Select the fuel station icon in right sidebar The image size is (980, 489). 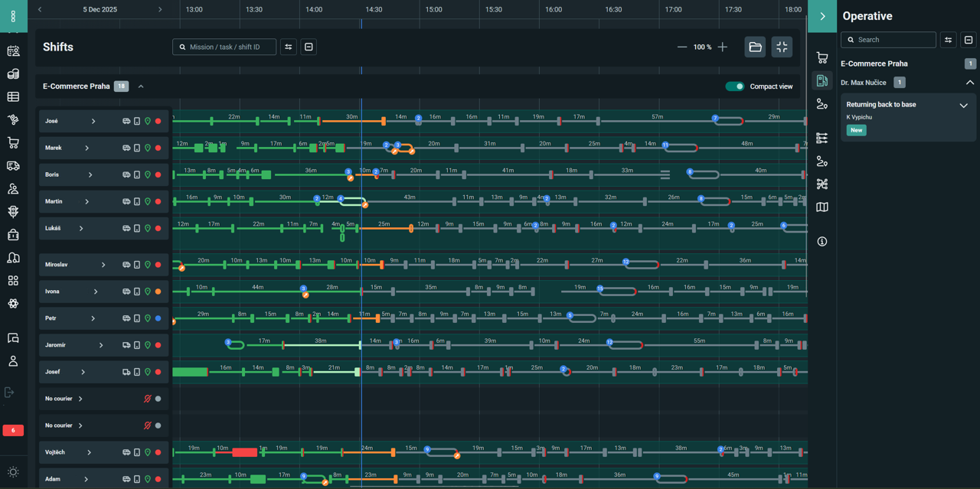click(x=822, y=80)
